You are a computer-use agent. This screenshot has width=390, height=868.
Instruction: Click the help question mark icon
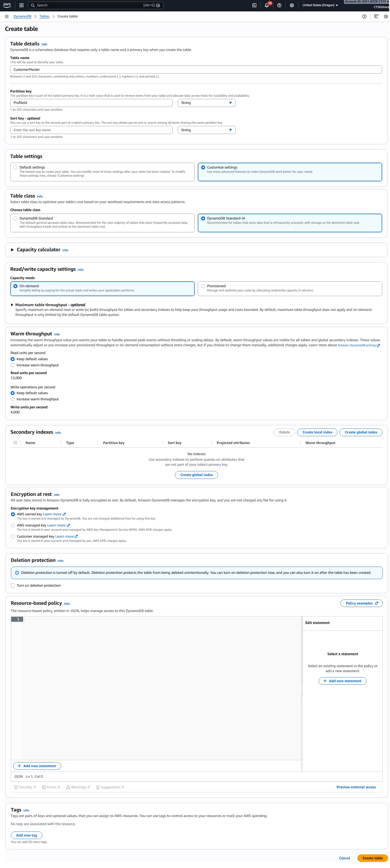coord(279,5)
